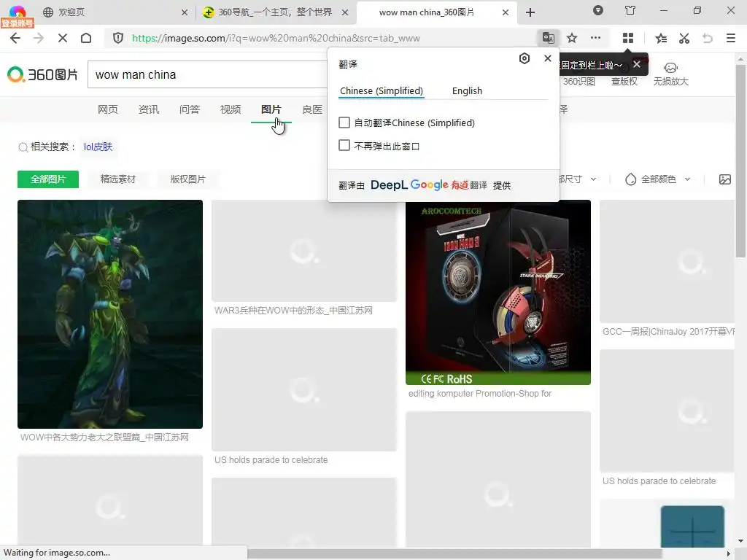Stop the page from loading

point(63,38)
